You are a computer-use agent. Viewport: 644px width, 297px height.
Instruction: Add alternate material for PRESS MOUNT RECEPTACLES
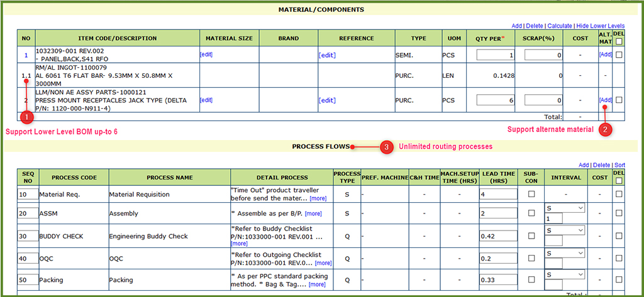point(606,100)
